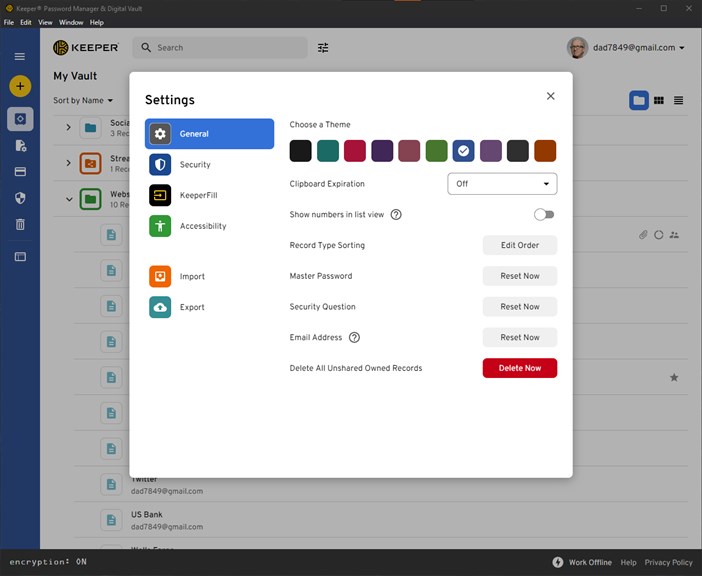Open the File menu
The width and height of the screenshot is (702, 576).
[9, 22]
